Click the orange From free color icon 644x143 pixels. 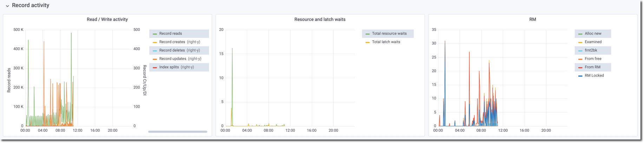tap(580, 59)
